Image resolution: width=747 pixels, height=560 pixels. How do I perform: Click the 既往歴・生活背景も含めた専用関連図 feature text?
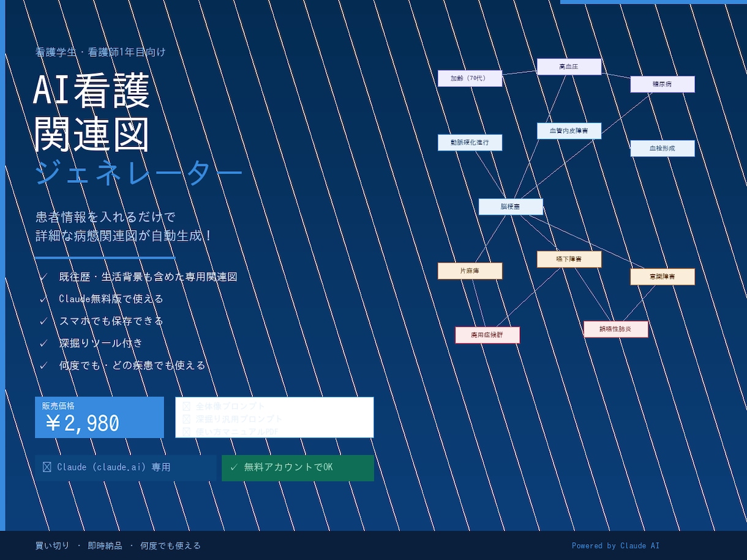(x=148, y=277)
